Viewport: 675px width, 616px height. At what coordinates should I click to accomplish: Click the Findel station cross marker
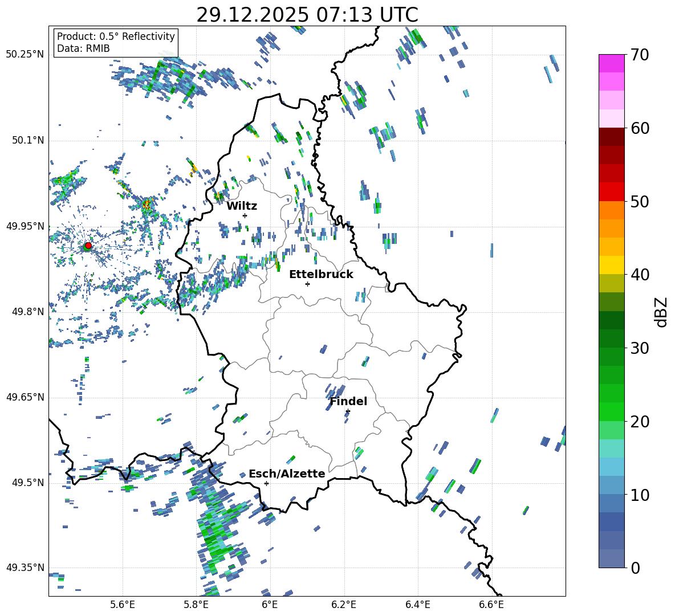click(x=348, y=411)
